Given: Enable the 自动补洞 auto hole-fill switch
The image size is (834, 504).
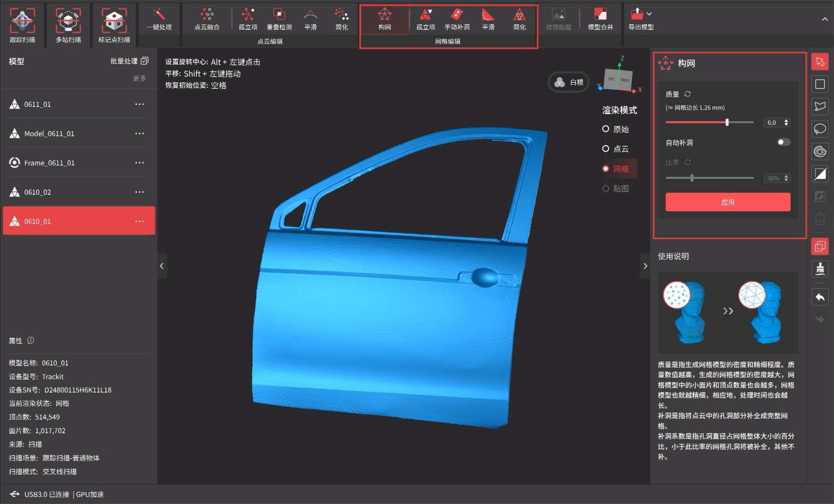Looking at the screenshot, I should coord(783,143).
